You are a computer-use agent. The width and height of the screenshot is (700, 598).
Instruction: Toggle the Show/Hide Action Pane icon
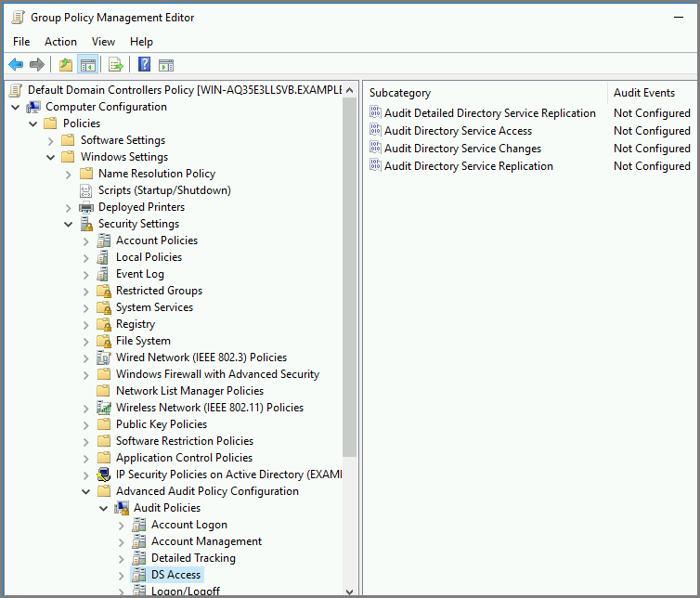[x=166, y=64]
